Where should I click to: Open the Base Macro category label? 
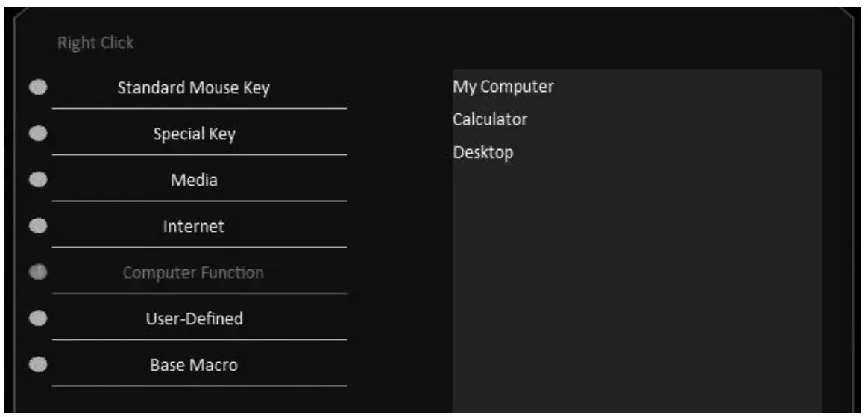[x=194, y=366]
